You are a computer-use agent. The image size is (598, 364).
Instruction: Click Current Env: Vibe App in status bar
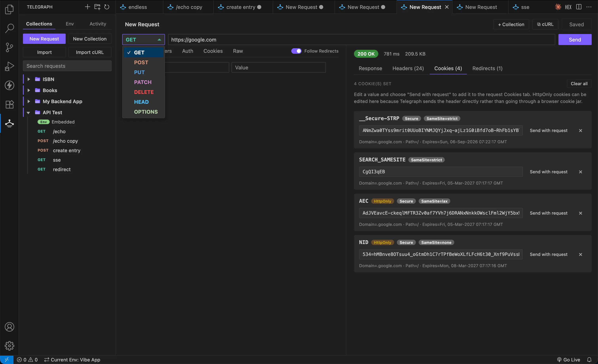tap(72, 360)
